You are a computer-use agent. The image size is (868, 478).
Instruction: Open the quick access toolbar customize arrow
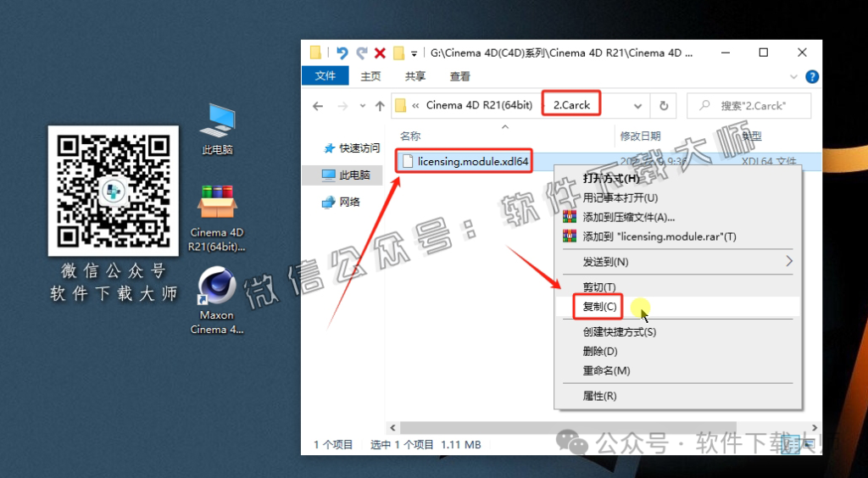[x=414, y=54]
